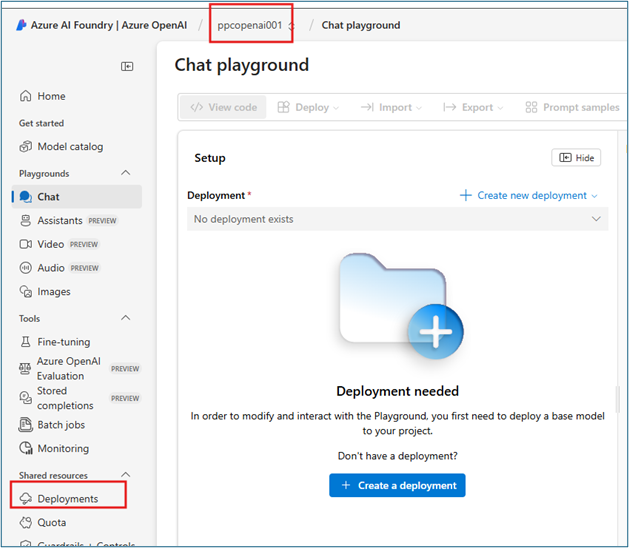Click View code button
The height and width of the screenshot is (548, 629).
click(x=223, y=107)
